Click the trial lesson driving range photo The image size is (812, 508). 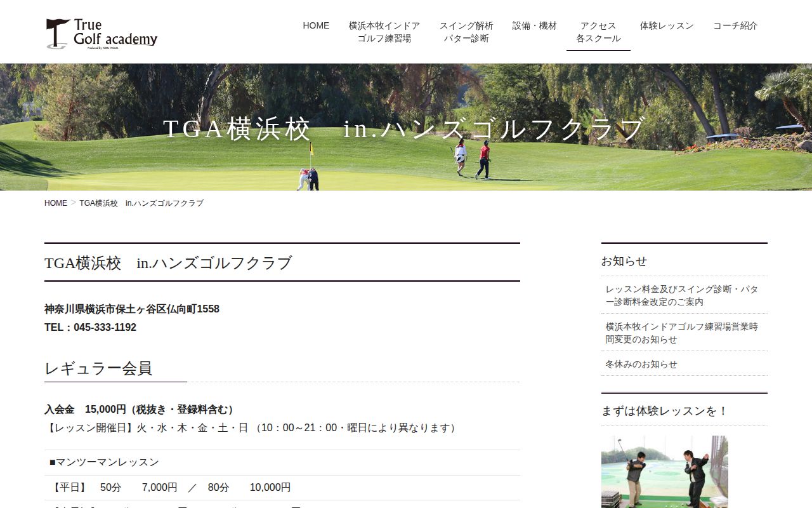point(665,472)
